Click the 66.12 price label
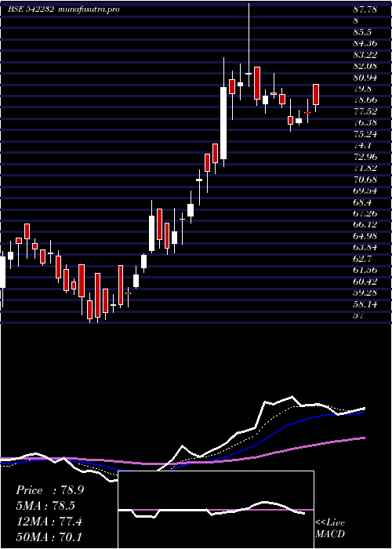Image resolution: width=392 pixels, height=549 pixels. [365, 225]
